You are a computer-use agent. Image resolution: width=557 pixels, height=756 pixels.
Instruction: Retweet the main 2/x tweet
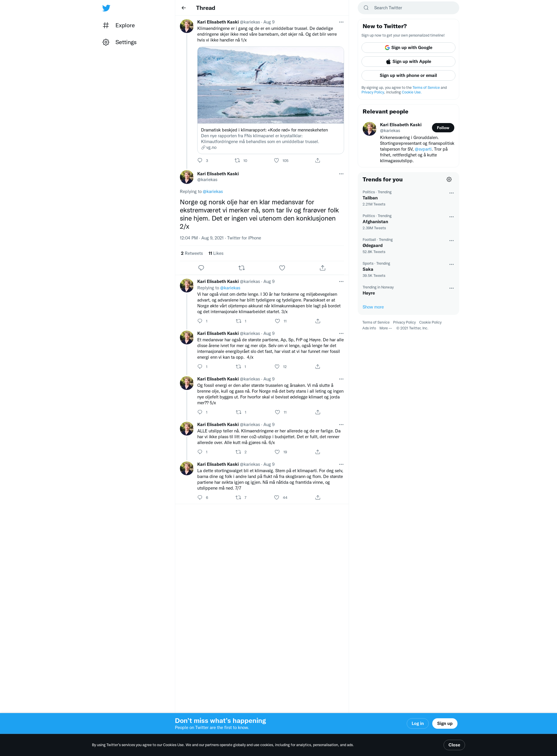241,268
